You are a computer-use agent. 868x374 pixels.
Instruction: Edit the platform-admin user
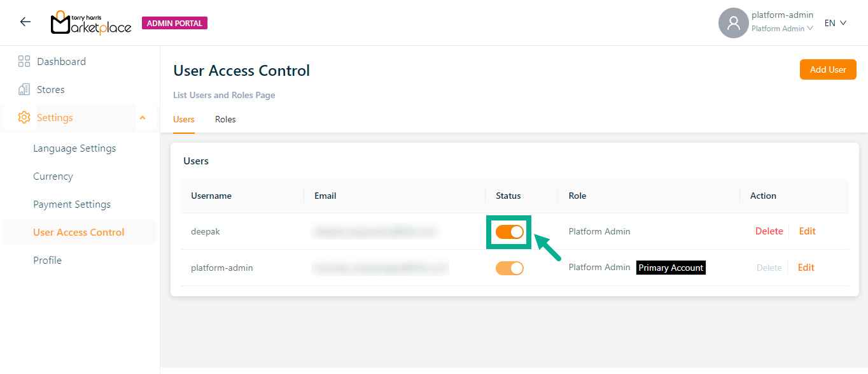tap(806, 268)
